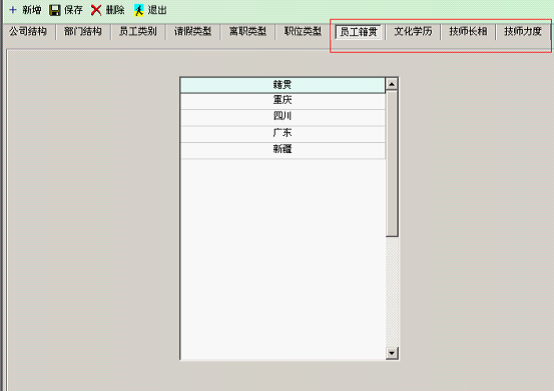Click the red X delete icon

pyautogui.click(x=96, y=10)
